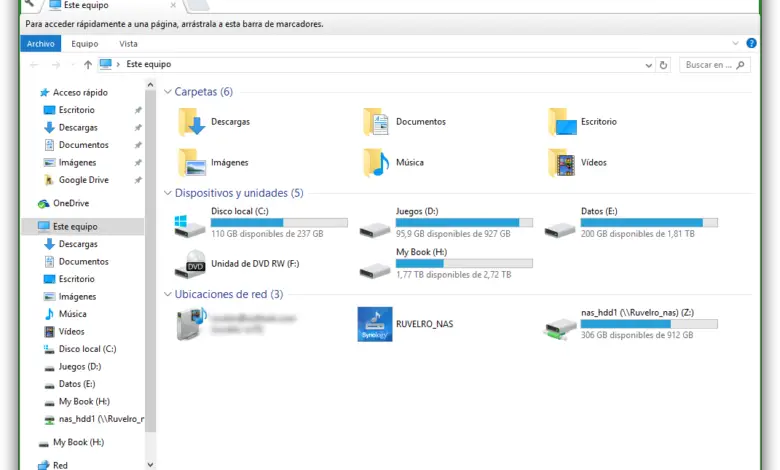Close the Este equipo tab
The image size is (780, 470).
[173, 5]
